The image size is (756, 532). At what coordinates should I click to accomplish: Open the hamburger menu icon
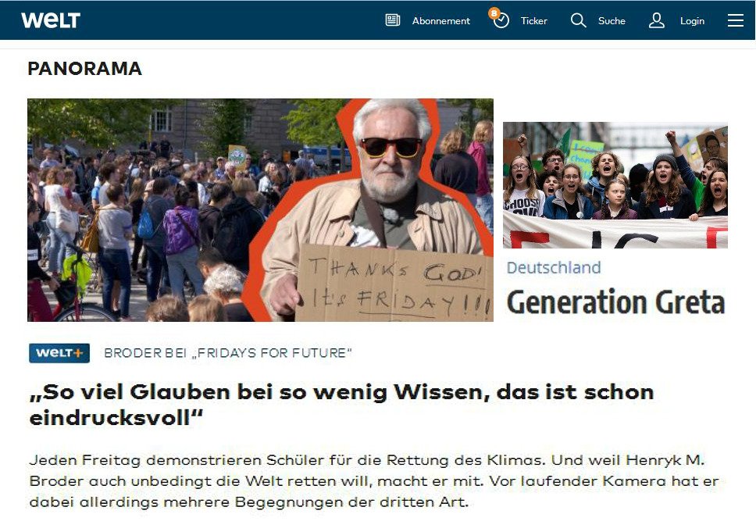[x=735, y=20]
